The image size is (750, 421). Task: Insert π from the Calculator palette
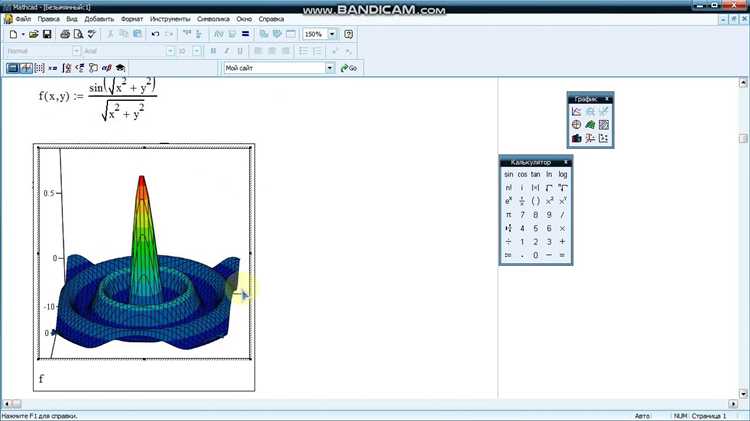point(508,215)
